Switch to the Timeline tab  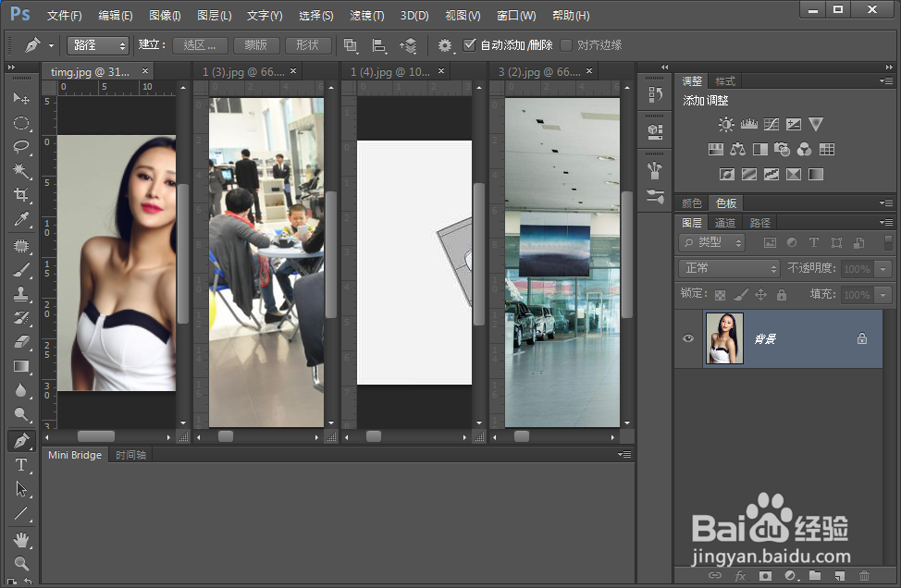click(x=130, y=455)
